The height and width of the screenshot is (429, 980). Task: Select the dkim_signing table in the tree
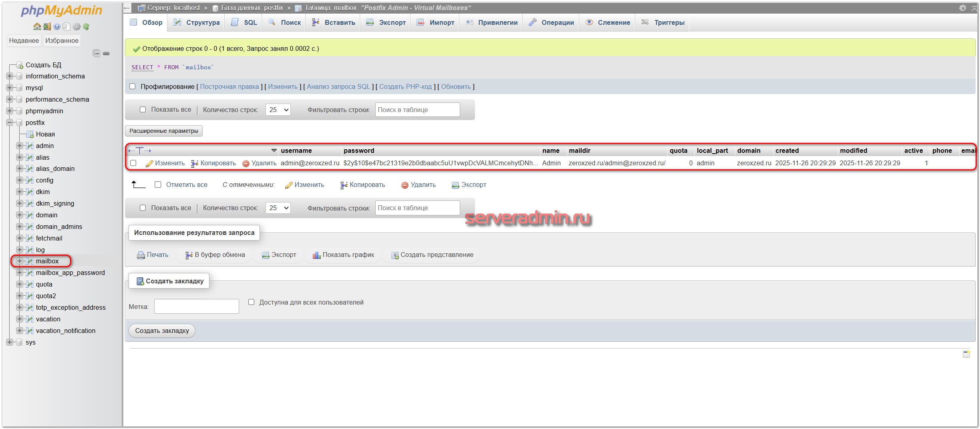(x=55, y=203)
